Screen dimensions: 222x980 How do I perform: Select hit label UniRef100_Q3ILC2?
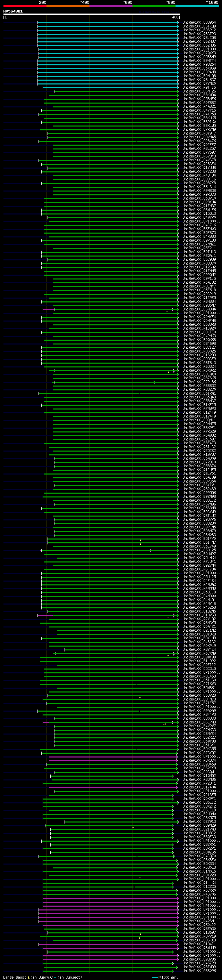(x=199, y=447)
